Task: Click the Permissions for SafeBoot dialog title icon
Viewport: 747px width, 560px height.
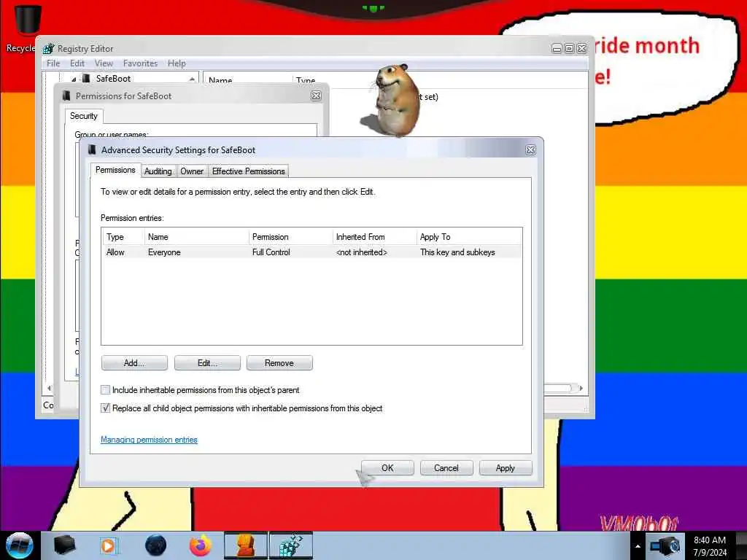Action: (x=67, y=96)
